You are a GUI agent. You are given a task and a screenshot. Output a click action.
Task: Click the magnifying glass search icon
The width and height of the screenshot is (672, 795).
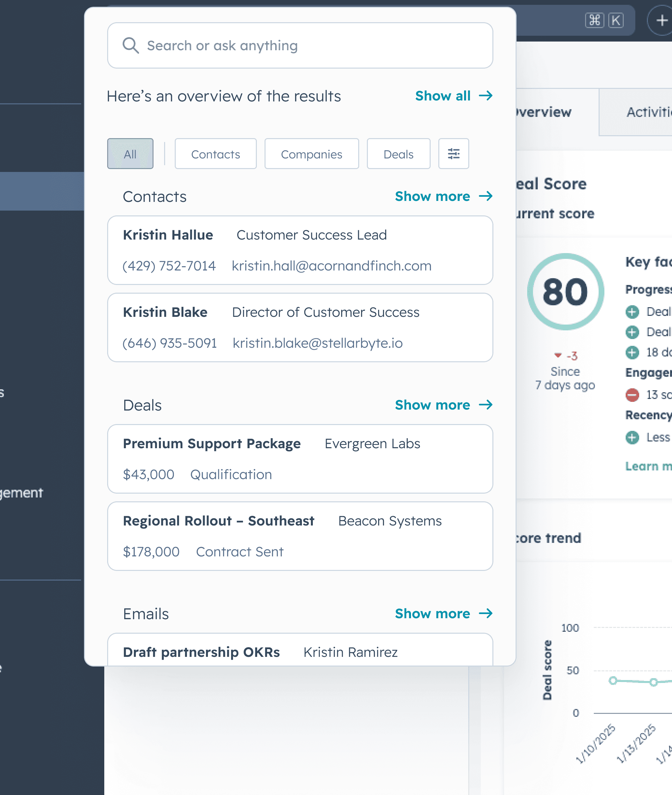pyautogui.click(x=130, y=45)
